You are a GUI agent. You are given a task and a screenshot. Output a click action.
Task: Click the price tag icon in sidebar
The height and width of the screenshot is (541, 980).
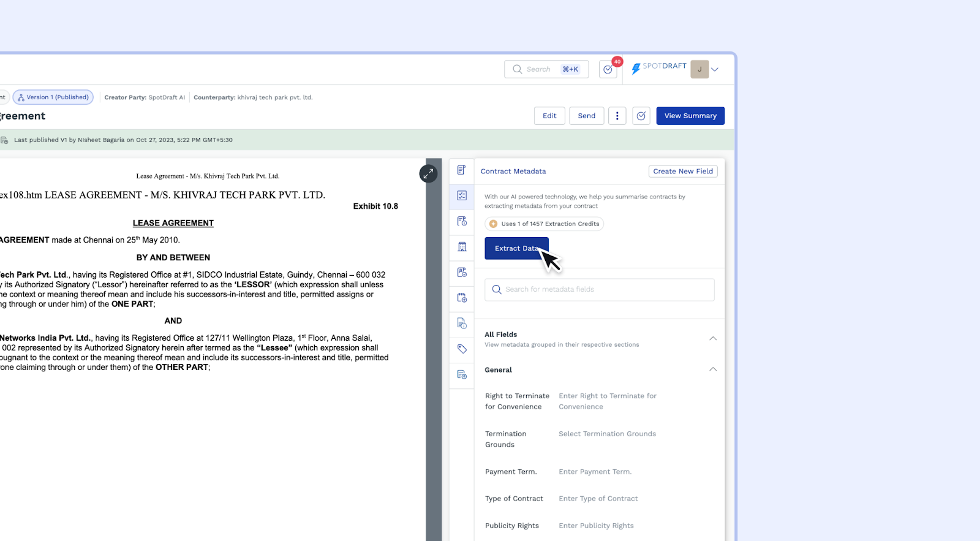(462, 349)
